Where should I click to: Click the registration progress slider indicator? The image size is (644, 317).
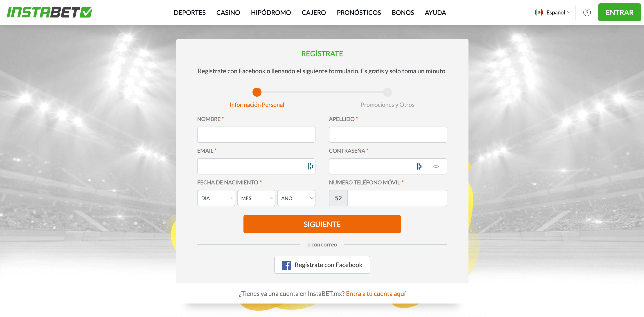257,92
